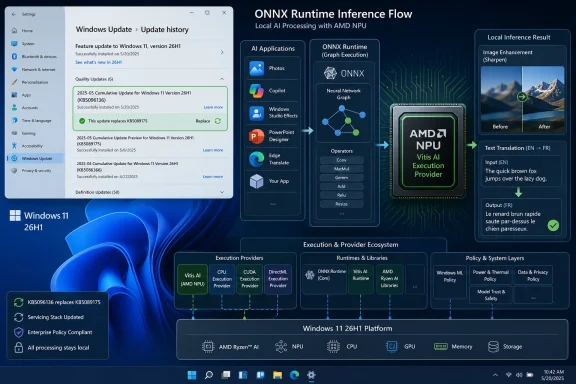Viewport: 576px width, 384px height.
Task: Click the Replace button with refresh icon
Action: [x=208, y=121]
